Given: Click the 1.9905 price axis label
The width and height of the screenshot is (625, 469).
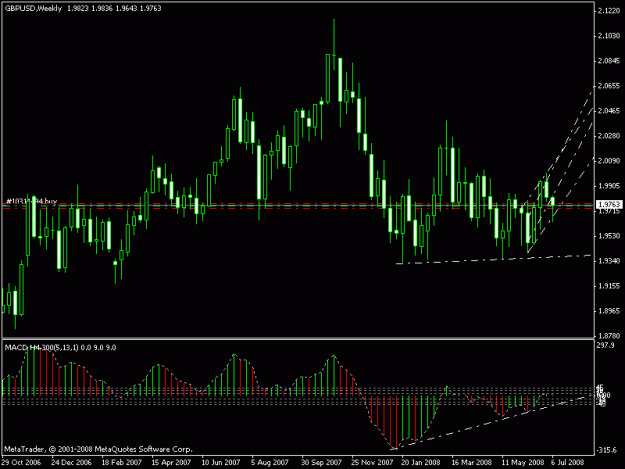Looking at the screenshot, I should click(609, 186).
